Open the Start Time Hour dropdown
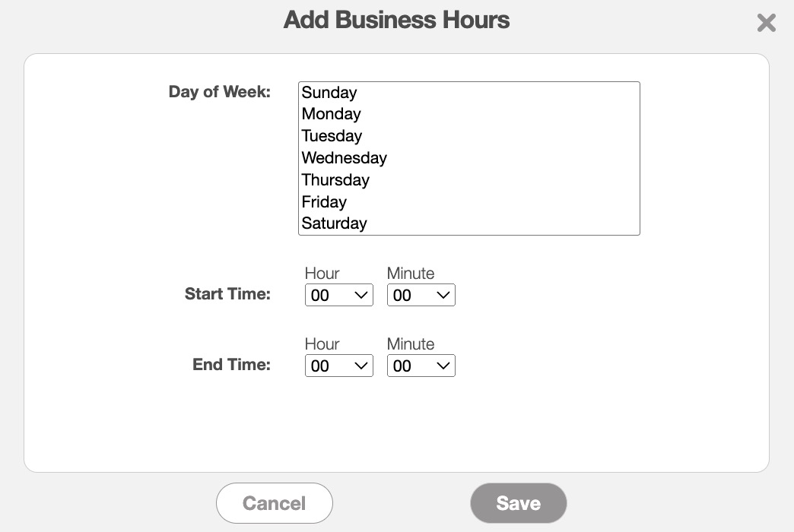The width and height of the screenshot is (794, 532). [x=338, y=296]
